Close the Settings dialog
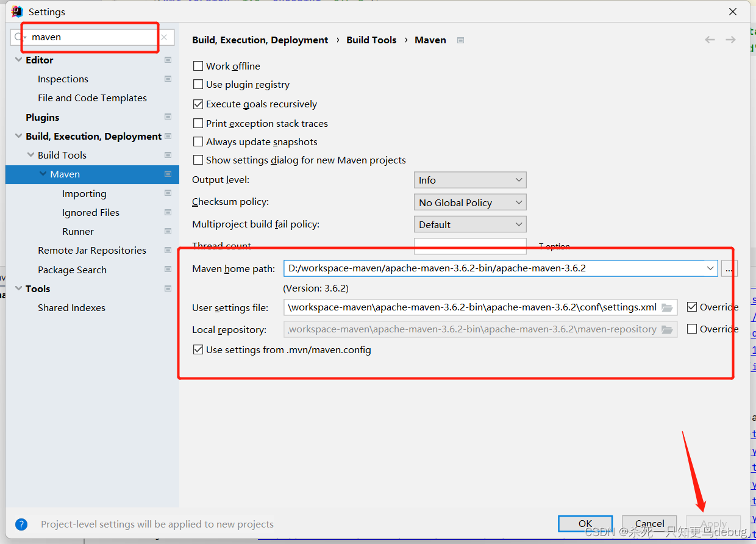The height and width of the screenshot is (544, 756). pyautogui.click(x=732, y=12)
